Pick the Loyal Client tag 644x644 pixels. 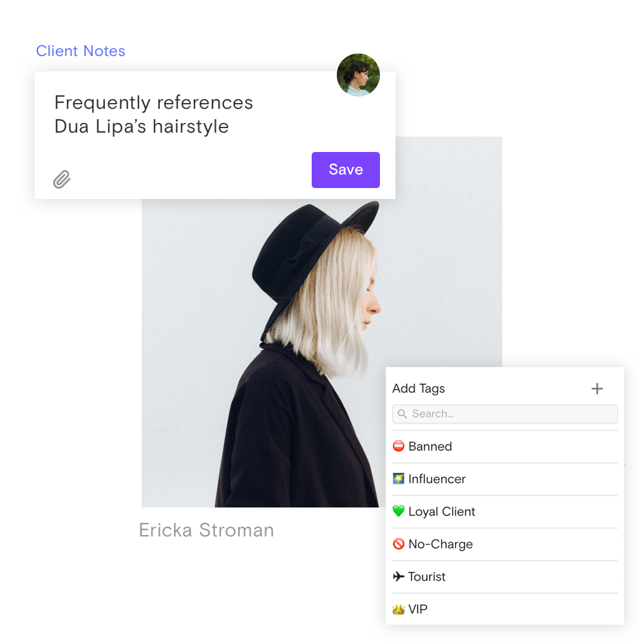coord(505,511)
